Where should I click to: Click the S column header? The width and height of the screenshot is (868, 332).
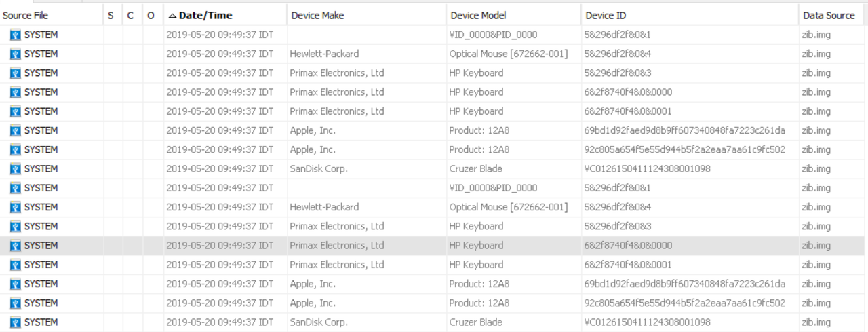[x=111, y=15]
